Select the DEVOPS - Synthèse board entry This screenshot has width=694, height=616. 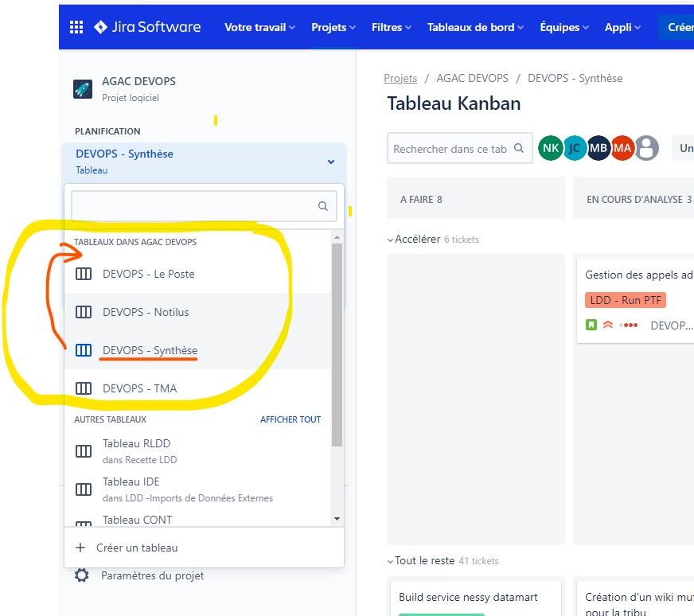click(x=198, y=350)
